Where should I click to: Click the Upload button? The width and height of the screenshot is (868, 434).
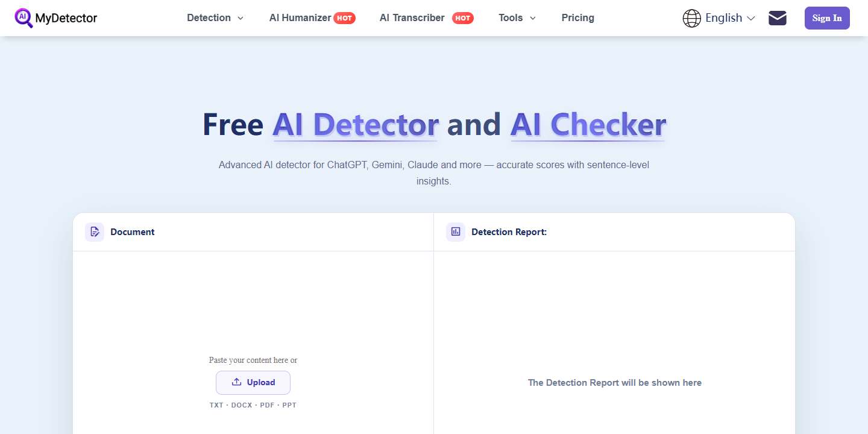point(253,382)
